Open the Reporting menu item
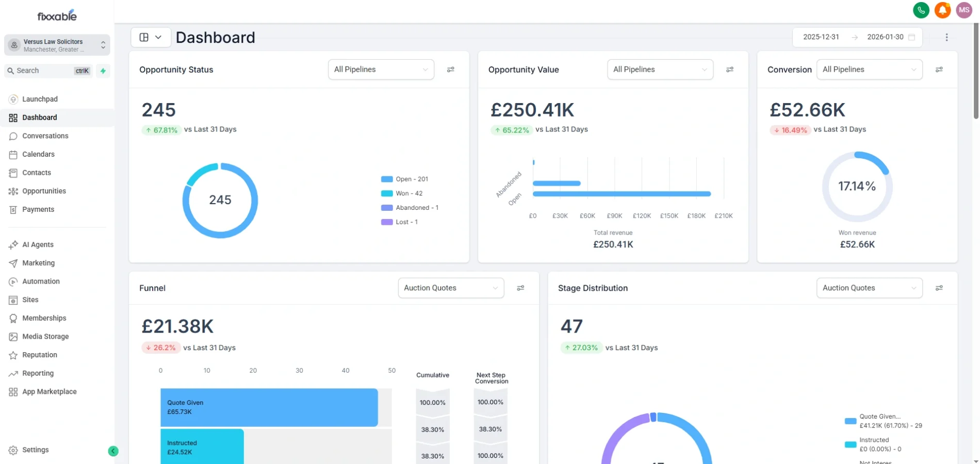 click(x=38, y=373)
